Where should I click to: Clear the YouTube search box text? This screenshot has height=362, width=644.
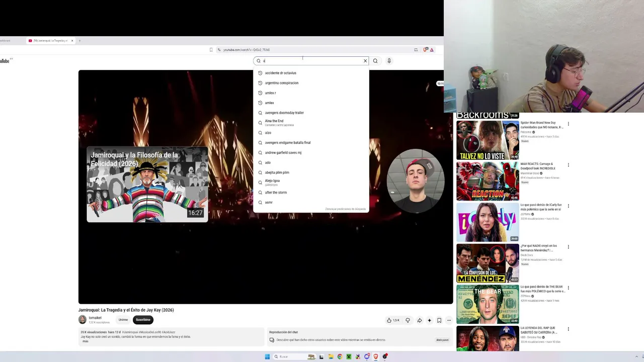point(365,61)
